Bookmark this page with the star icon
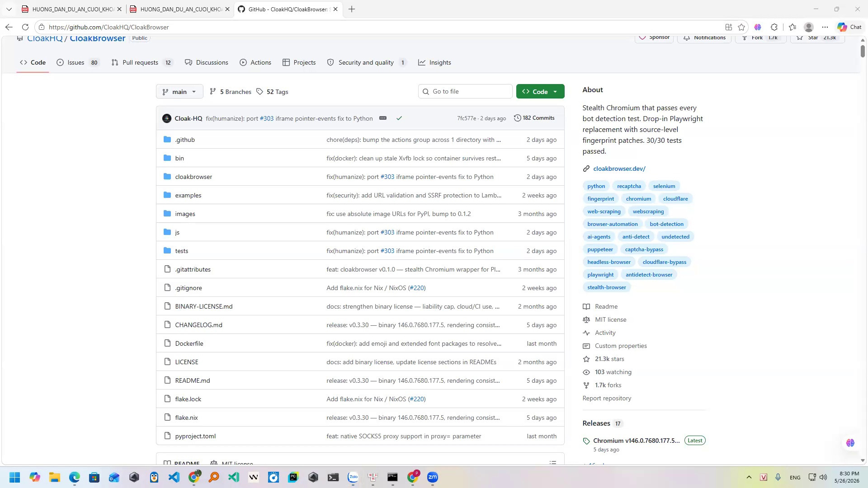Image resolution: width=868 pixels, height=488 pixels. click(741, 27)
